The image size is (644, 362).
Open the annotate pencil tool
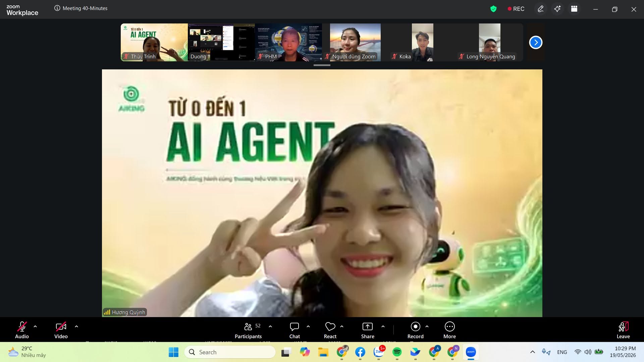coord(541,9)
